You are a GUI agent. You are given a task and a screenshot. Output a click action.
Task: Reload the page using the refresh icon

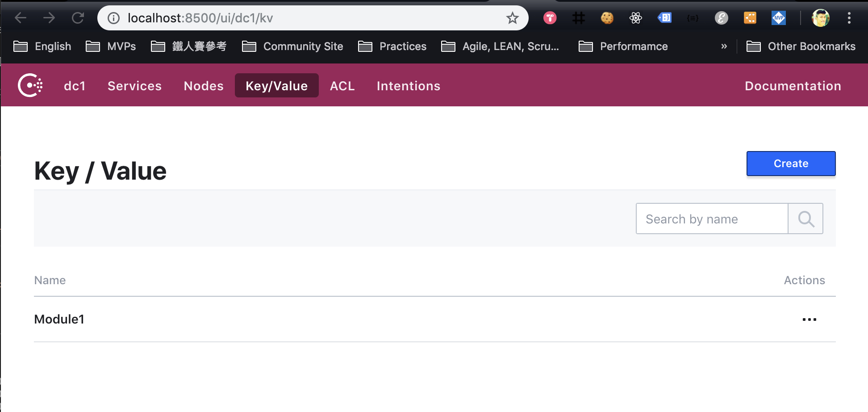pos(78,18)
